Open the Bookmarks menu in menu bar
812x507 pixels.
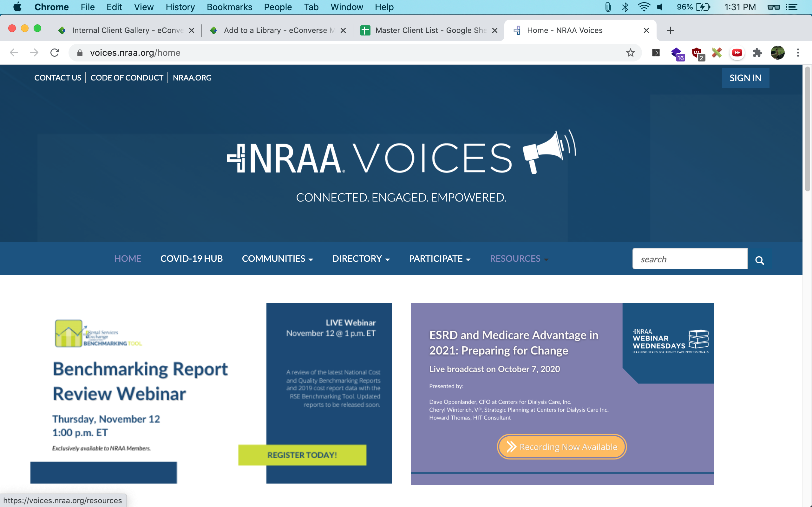pyautogui.click(x=229, y=7)
